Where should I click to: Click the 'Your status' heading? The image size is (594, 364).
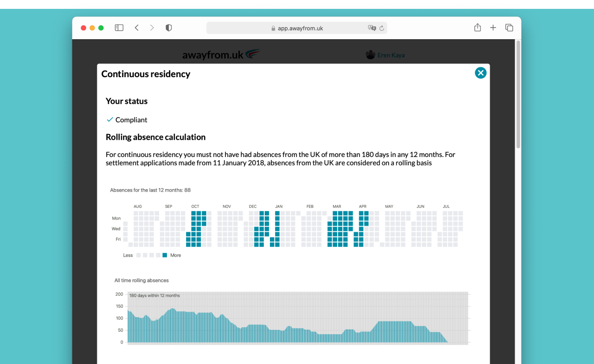127,101
